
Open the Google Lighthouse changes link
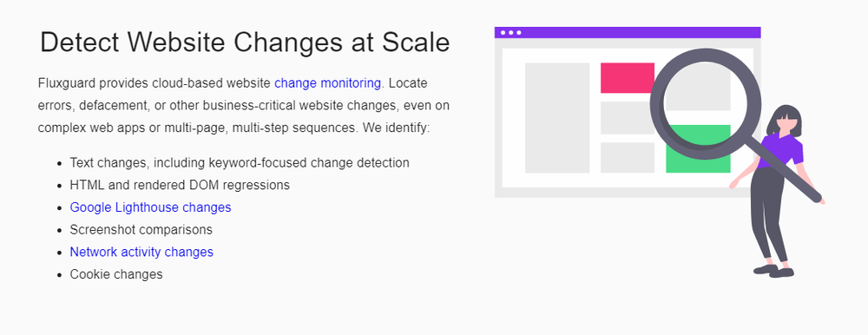click(150, 207)
